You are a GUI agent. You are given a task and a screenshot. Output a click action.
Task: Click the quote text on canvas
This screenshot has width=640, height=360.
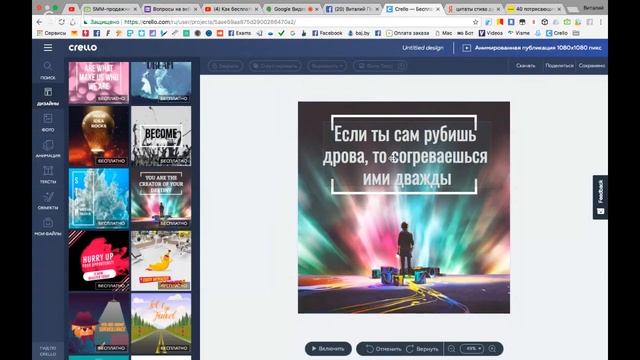click(404, 156)
